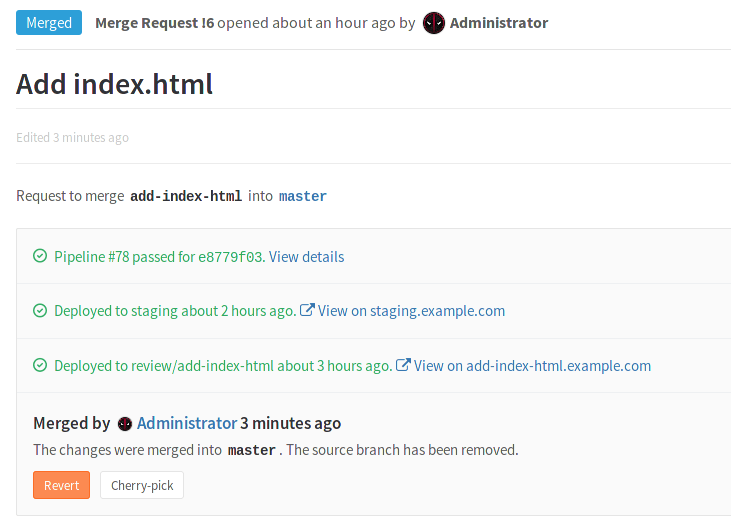Click the avatar beside Merged by
Screen dimensions: 731x529
(125, 424)
